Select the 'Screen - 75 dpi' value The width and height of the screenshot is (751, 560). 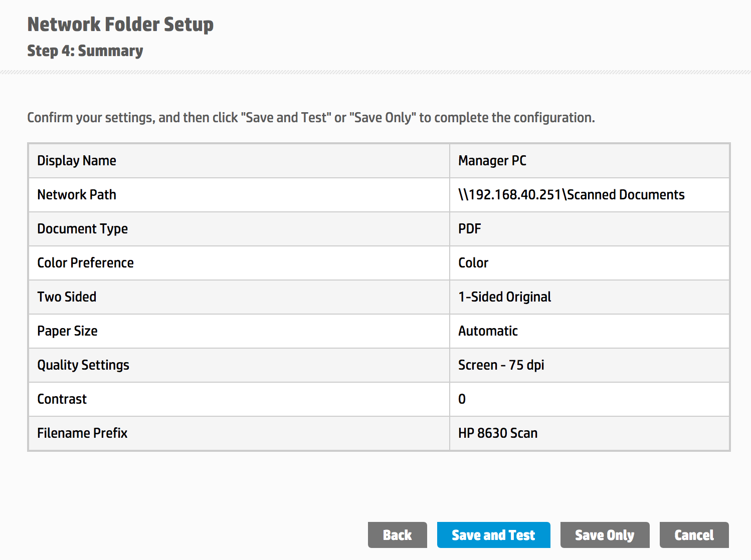pos(501,365)
